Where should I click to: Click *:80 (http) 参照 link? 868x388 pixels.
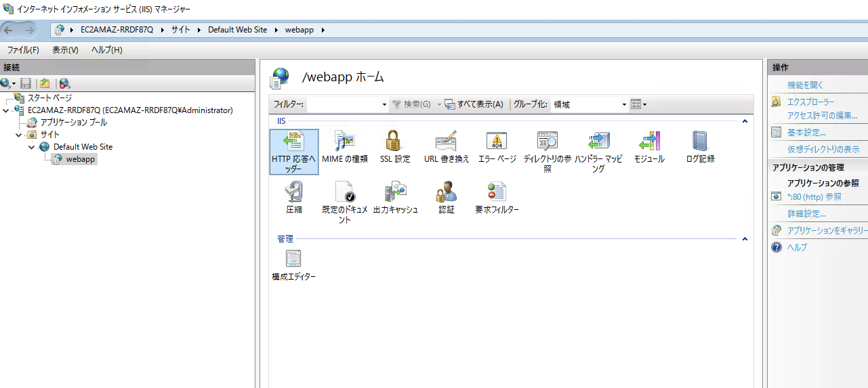[814, 197]
